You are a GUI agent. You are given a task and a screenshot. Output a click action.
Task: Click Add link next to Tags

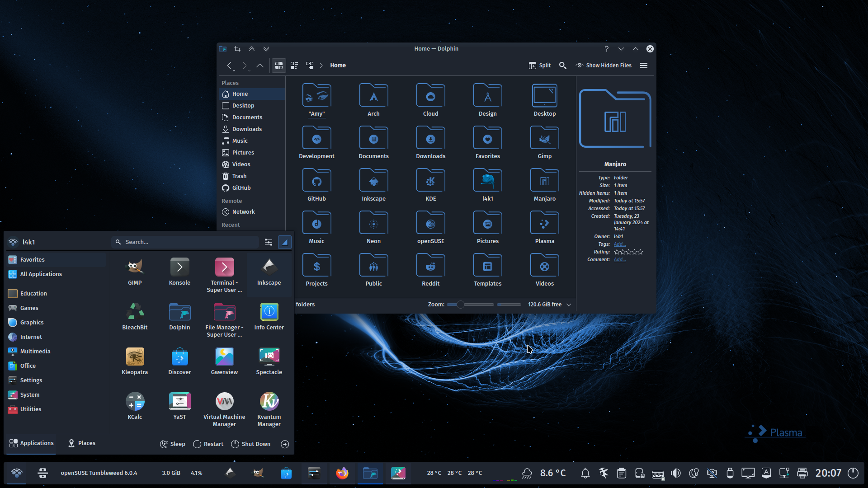pos(620,244)
